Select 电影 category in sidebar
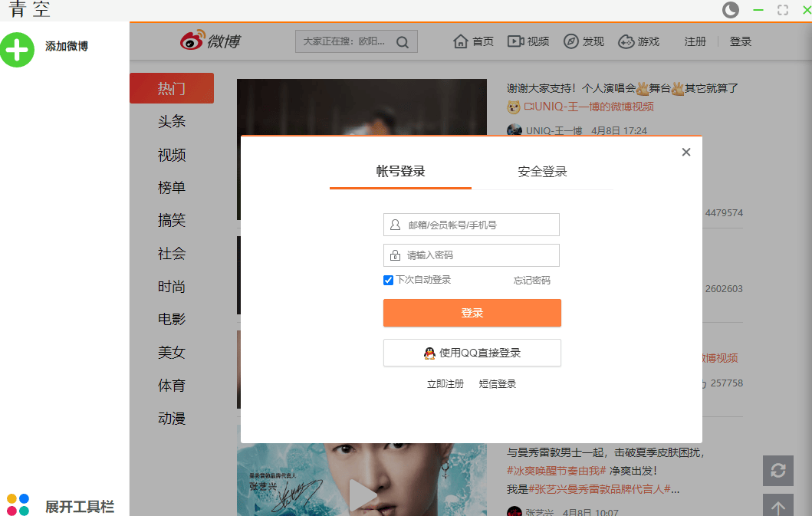This screenshot has width=812, height=516. (172, 319)
